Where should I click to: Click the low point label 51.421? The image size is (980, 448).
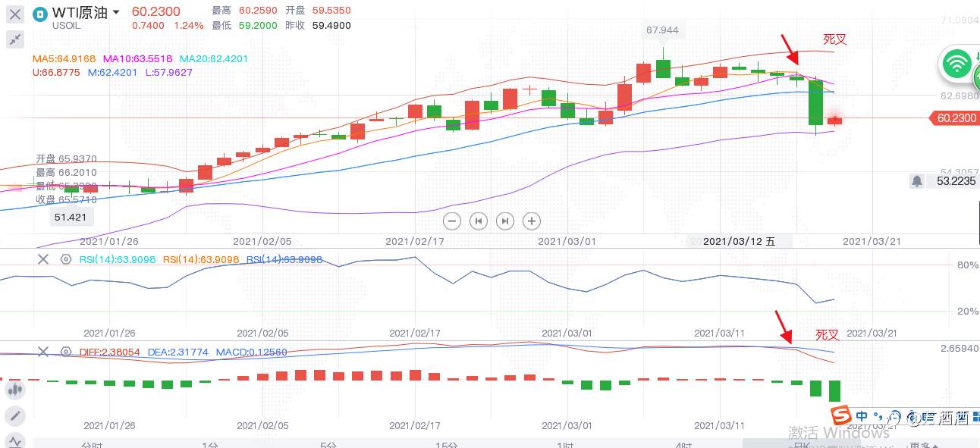click(72, 217)
